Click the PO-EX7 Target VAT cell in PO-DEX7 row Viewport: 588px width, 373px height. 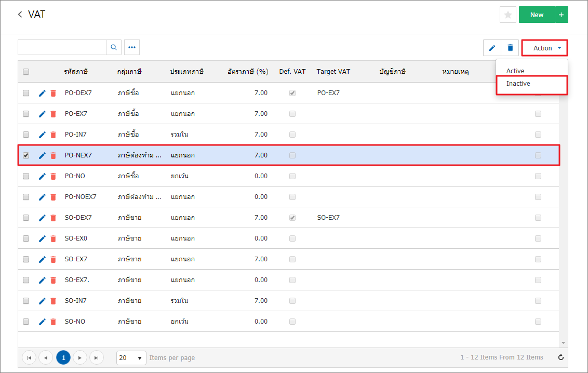328,93
